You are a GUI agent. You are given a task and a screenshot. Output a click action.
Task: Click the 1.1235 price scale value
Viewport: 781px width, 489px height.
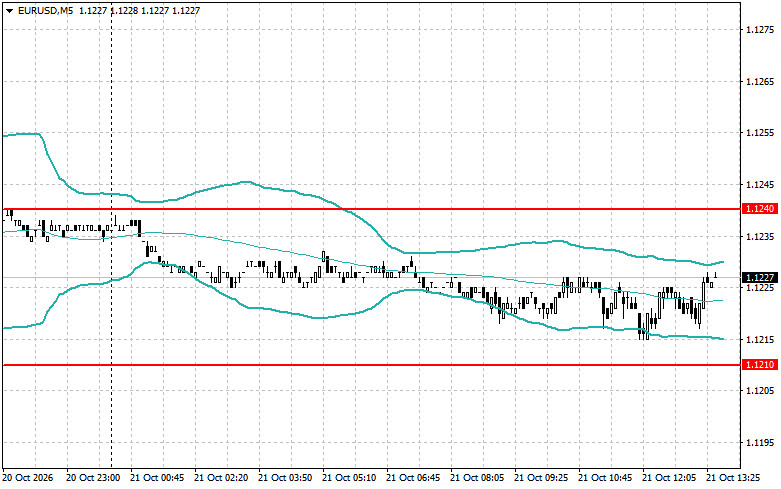760,237
